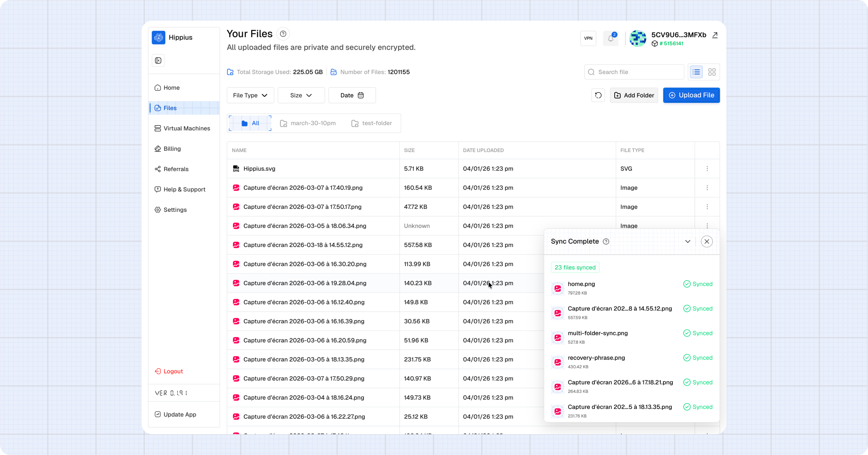This screenshot has width=868, height=455.
Task: Collapse the sidebar with panel icon
Action: pyautogui.click(x=158, y=61)
